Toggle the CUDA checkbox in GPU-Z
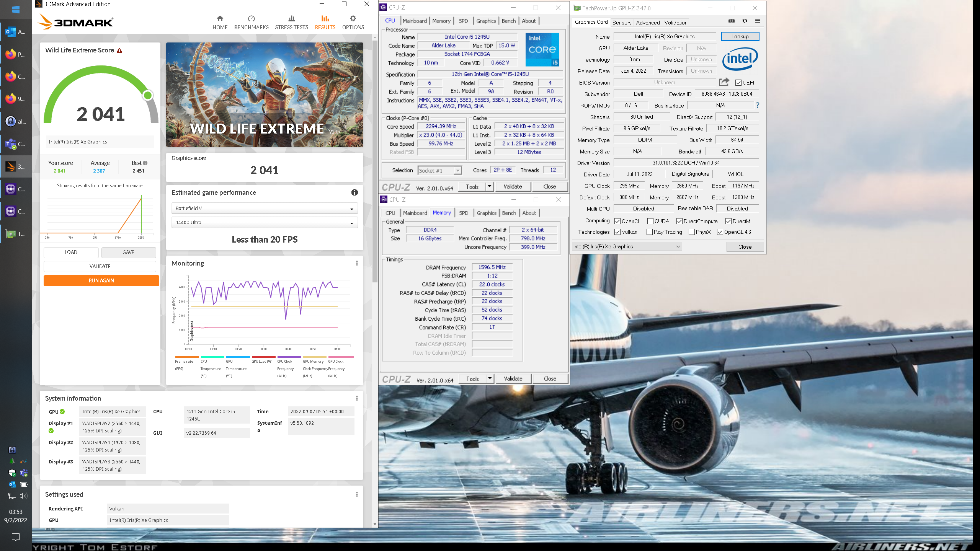 point(650,221)
